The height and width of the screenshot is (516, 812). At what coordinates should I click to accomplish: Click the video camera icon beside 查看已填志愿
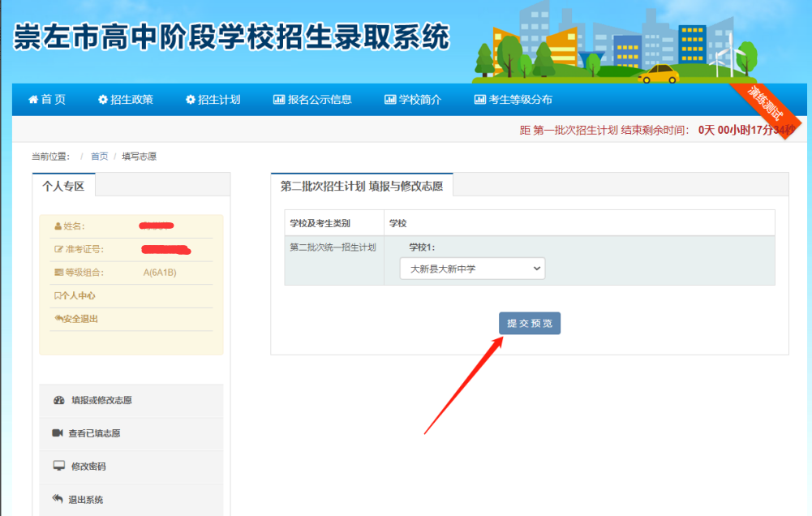pos(58,433)
